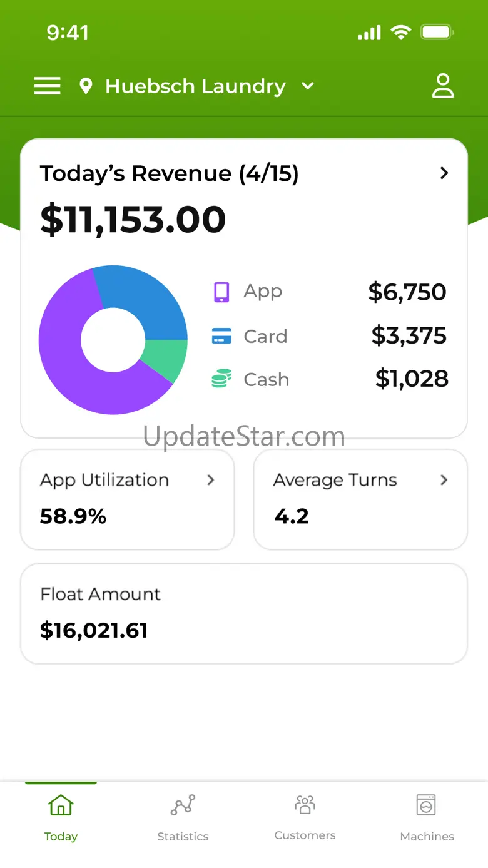Open App Utilization details chevron
Screen dimensions: 488x868
tap(211, 480)
